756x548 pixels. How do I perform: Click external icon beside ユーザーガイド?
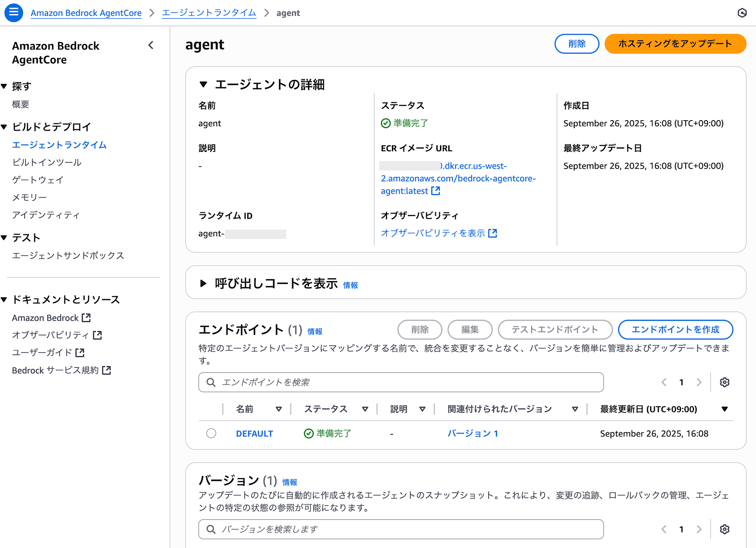coord(80,352)
